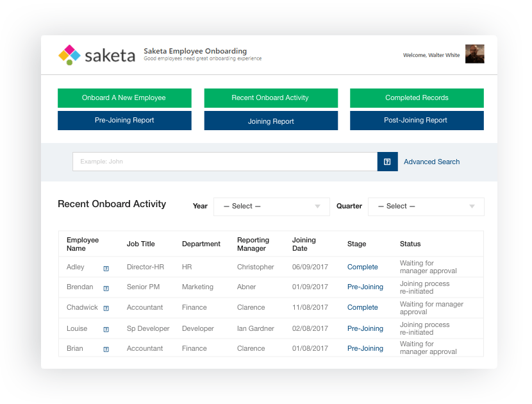This screenshot has height=404, width=532.
Task: Open the Completed Records section
Action: 417,97
